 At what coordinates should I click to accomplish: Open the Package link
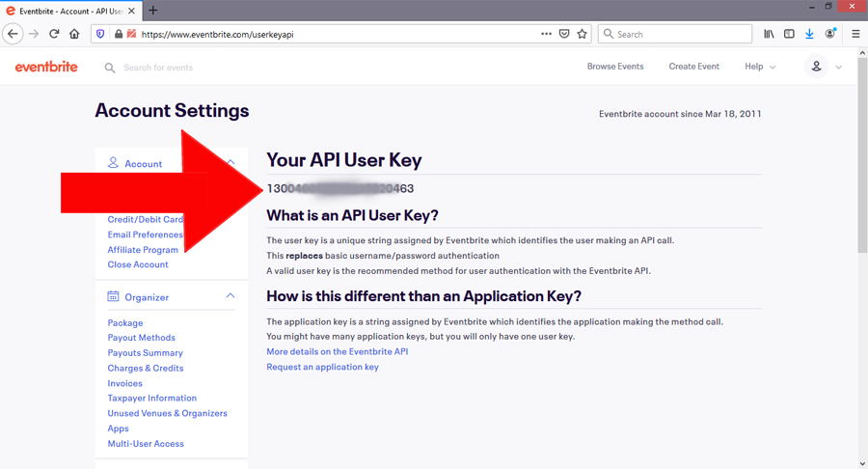[125, 323]
